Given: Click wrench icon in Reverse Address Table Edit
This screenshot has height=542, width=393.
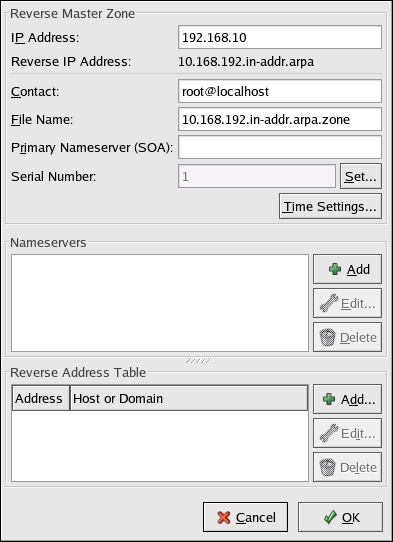Looking at the screenshot, I should tap(329, 433).
